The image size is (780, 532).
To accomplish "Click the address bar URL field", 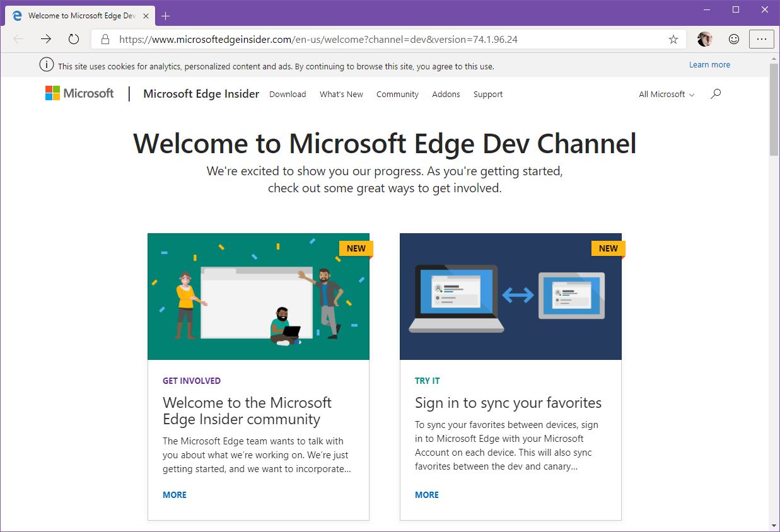I will click(388, 39).
